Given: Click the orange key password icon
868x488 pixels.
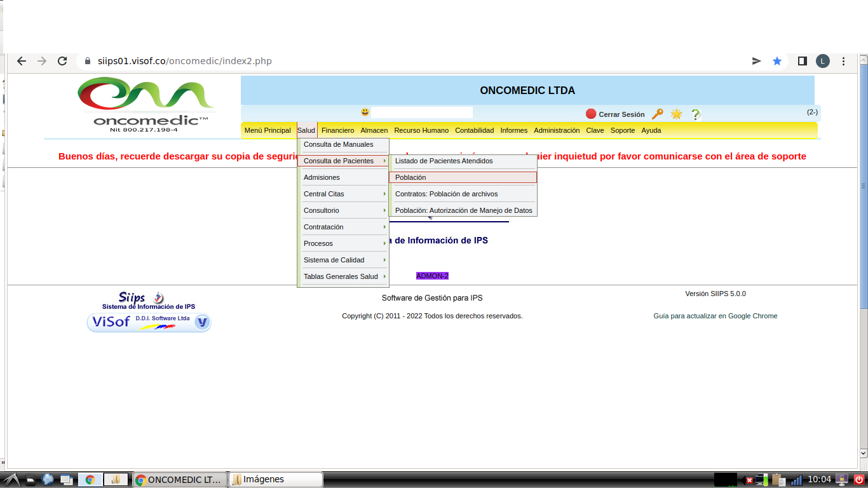Looking at the screenshot, I should 658,114.
